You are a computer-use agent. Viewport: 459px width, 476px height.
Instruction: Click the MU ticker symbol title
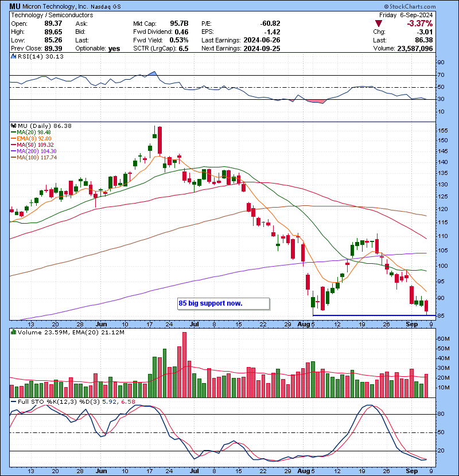pyautogui.click(x=15, y=6)
